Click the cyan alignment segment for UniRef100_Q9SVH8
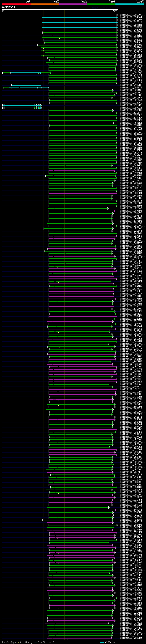 point(26,85)
